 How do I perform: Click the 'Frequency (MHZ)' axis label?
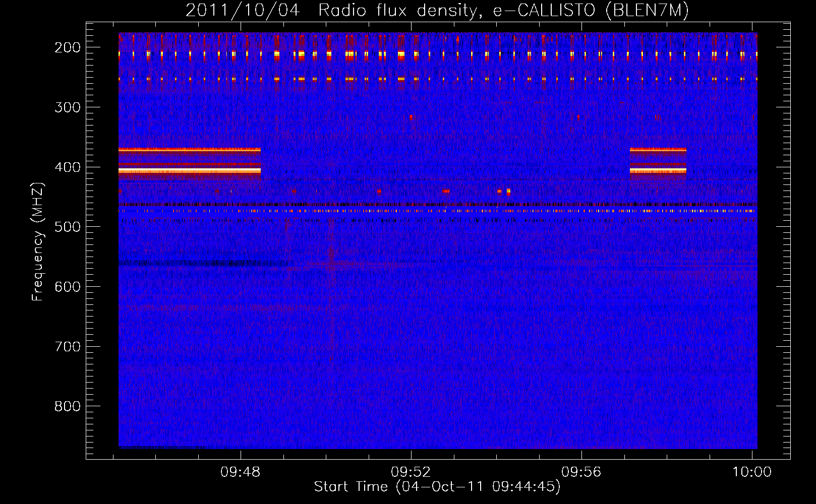coord(38,242)
